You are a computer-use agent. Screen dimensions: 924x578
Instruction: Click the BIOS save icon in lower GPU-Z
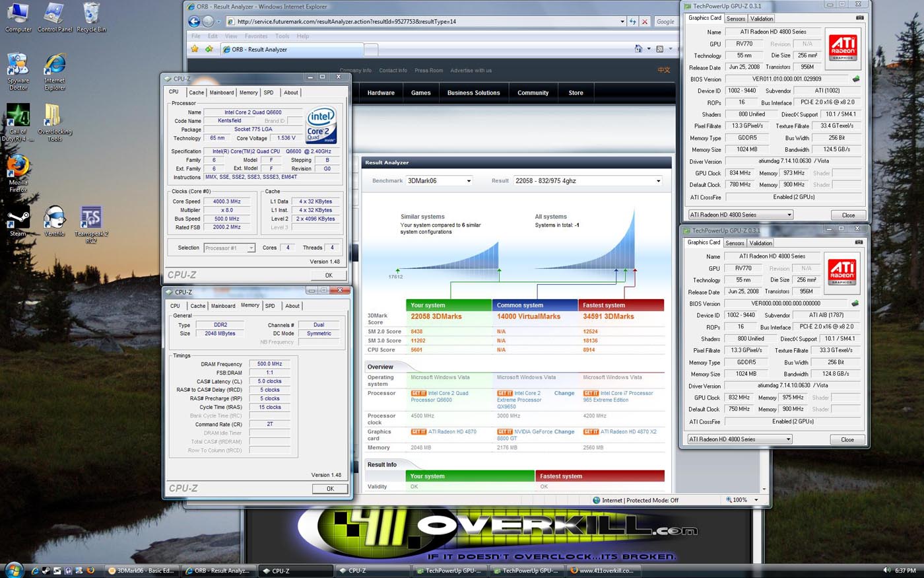[855, 304]
